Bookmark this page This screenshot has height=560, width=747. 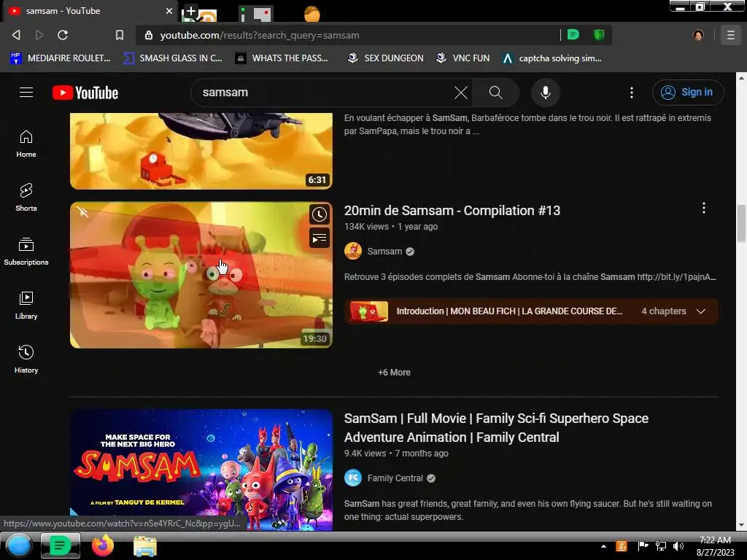coord(119,35)
